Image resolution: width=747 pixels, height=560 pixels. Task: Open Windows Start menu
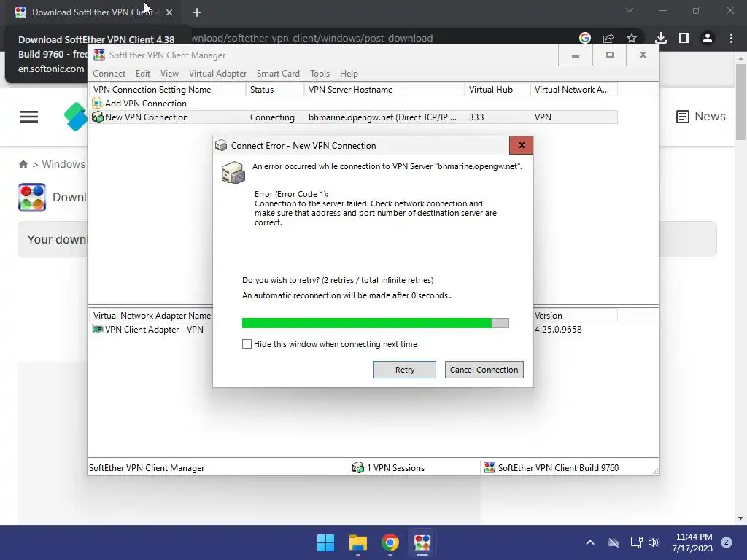pos(326,542)
